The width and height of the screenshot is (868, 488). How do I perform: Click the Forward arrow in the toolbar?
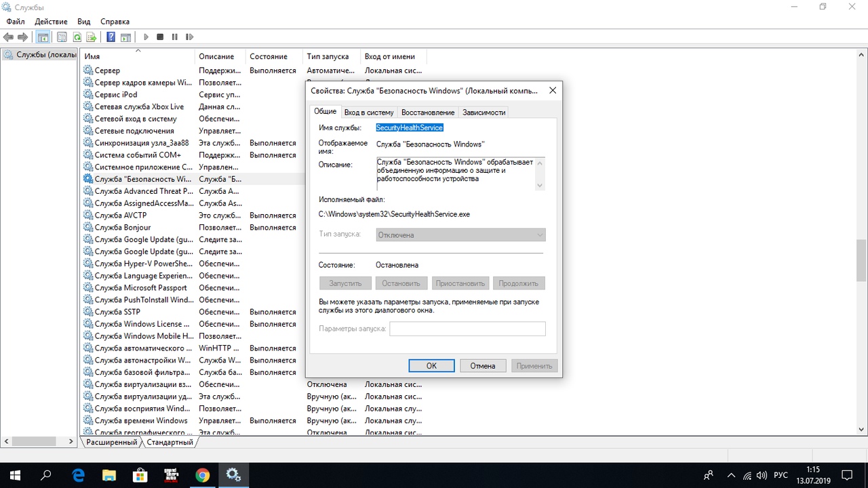[x=22, y=37]
